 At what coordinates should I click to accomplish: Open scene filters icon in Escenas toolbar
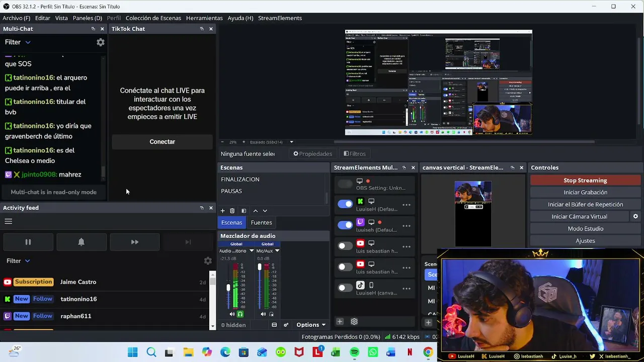(244, 211)
